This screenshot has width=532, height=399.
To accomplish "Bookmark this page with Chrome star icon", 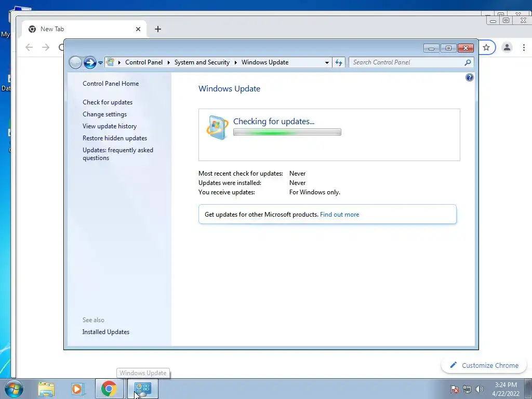I will coord(486,47).
